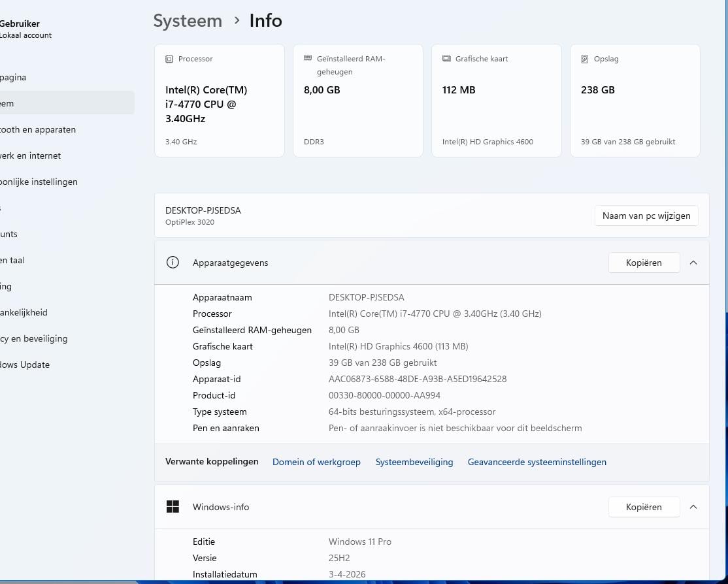Collapse the Apparaatgegevens section chevron

pos(693,263)
